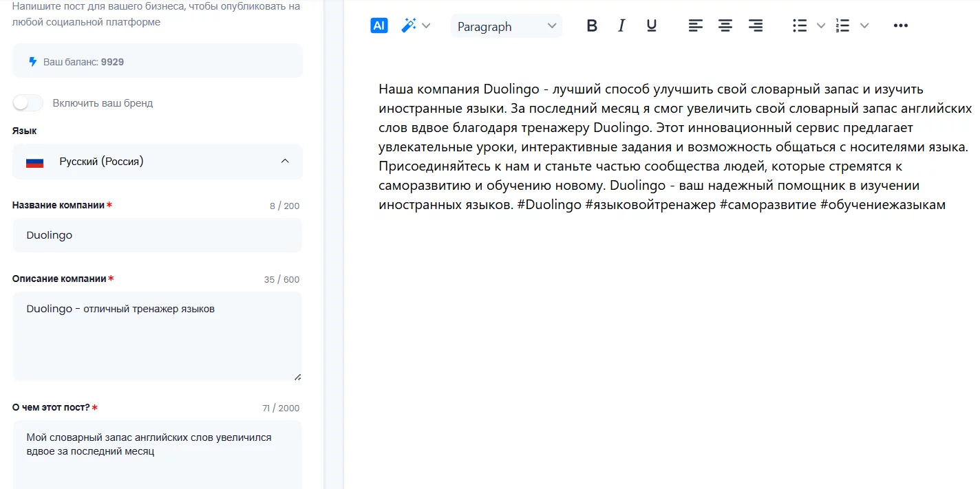
Task: Click the blue AI button in toolbar
Action: (379, 25)
